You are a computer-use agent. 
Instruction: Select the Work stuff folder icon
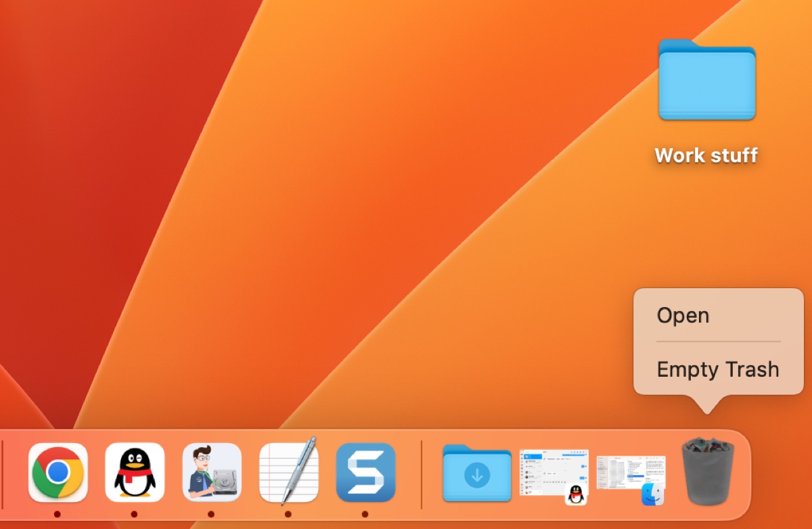pos(706,80)
